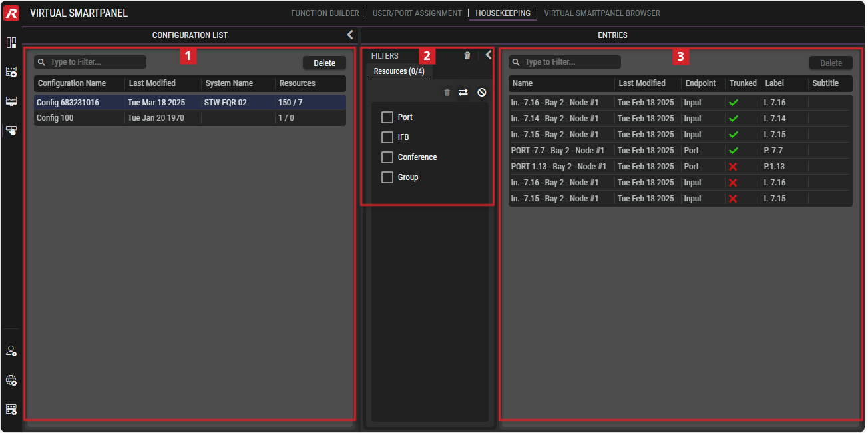
Task: Click the green trunked checkmark for In. -7.16 row
Action: coord(734,103)
